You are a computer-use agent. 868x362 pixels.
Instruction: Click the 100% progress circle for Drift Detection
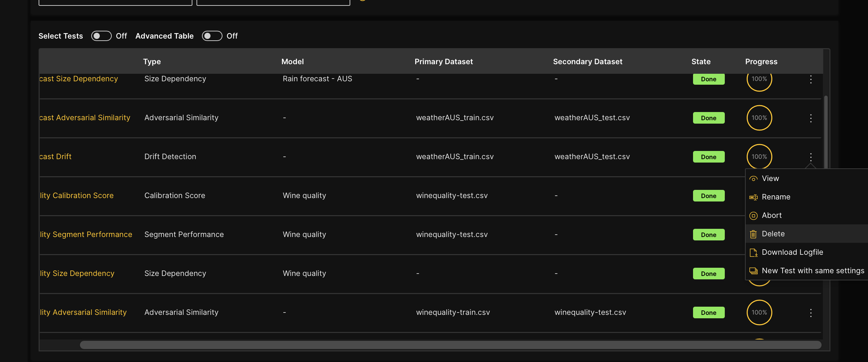(x=759, y=157)
